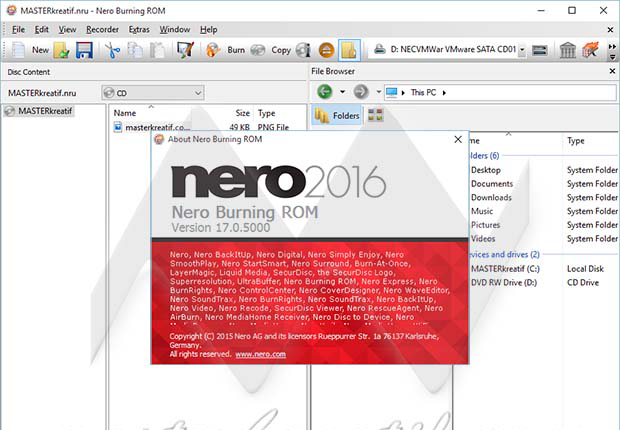
Task: Click the This PC monitor icon in address bar
Action: coord(391,93)
